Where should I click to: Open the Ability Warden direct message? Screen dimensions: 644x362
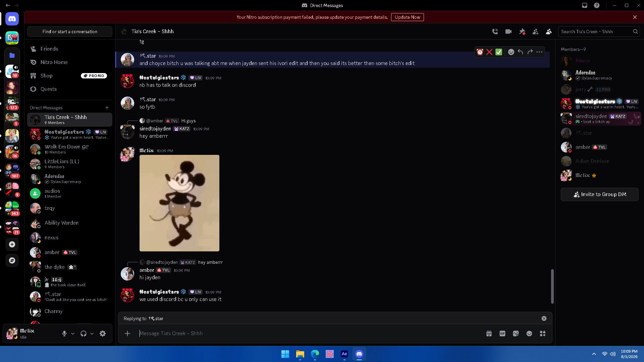click(70, 223)
